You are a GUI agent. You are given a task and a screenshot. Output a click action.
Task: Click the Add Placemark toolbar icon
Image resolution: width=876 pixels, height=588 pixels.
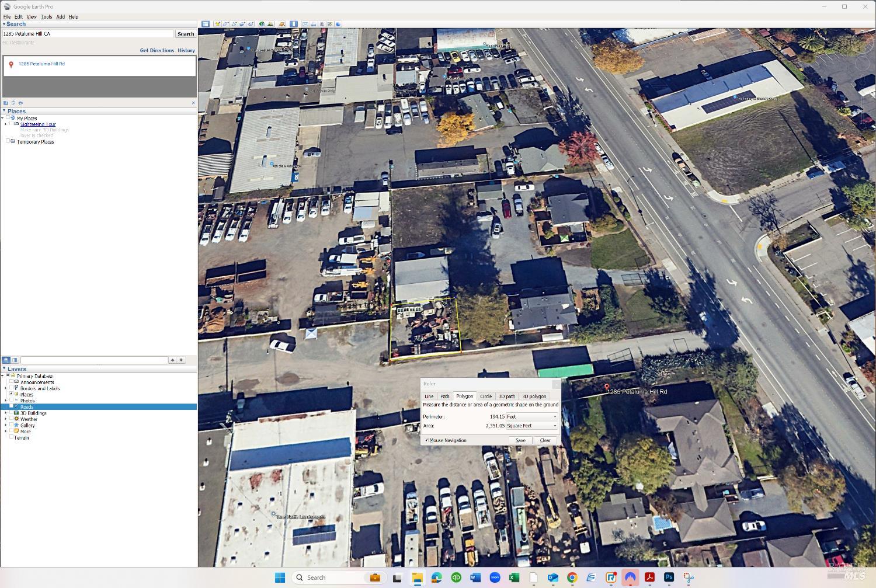click(217, 24)
